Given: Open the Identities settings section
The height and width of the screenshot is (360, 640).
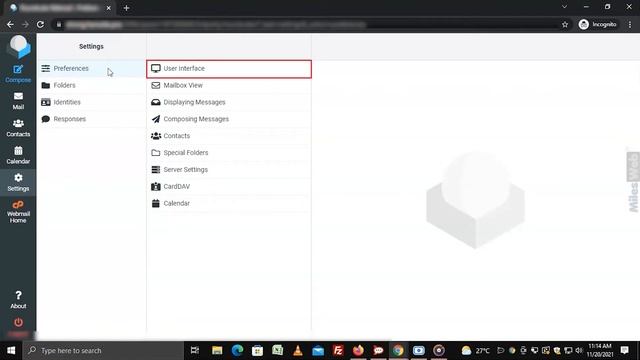Looking at the screenshot, I should (x=91, y=102).
